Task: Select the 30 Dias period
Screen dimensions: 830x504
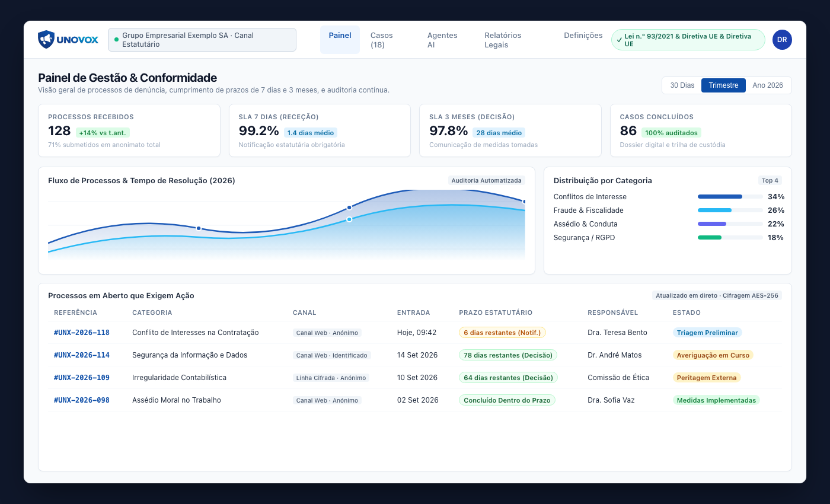Action: pyautogui.click(x=682, y=85)
